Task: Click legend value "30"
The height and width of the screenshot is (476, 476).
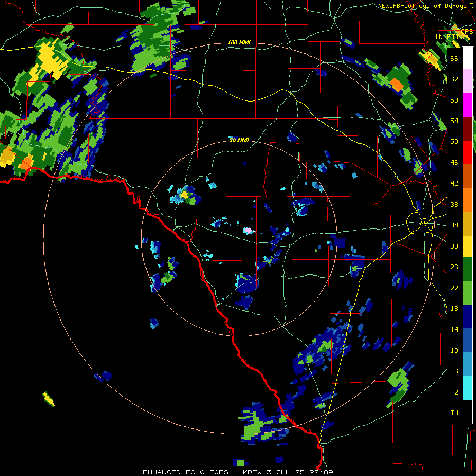Action: coord(454,246)
